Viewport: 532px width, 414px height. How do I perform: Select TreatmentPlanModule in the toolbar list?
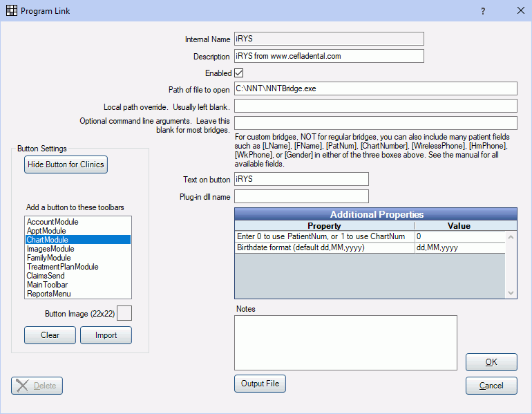pyautogui.click(x=78, y=267)
